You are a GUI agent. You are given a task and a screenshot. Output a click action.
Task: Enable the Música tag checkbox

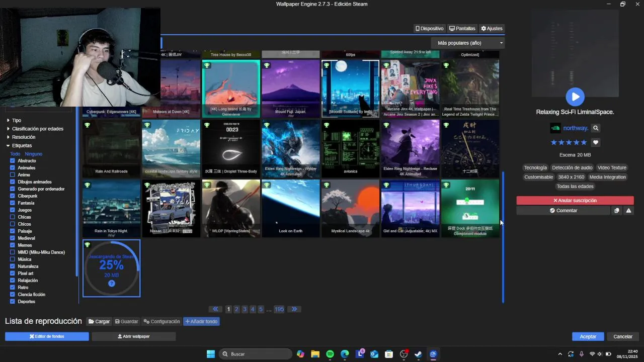[x=13, y=259]
